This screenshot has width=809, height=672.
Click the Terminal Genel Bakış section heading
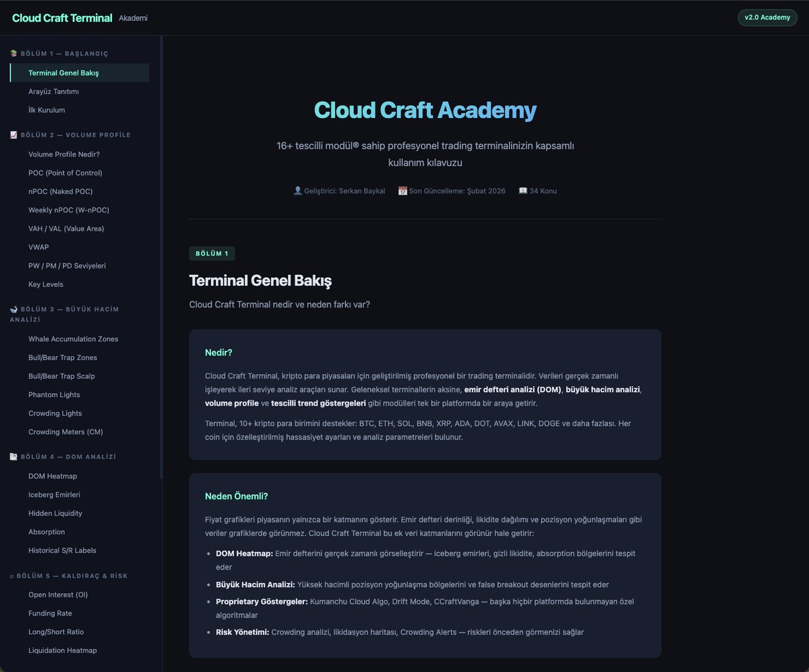260,280
